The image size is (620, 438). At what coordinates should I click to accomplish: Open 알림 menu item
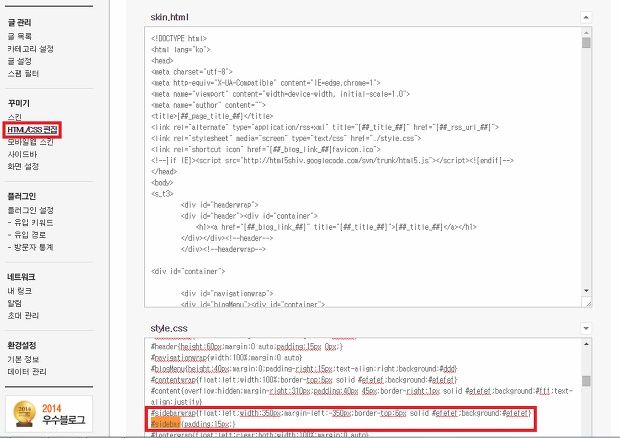pyautogui.click(x=15, y=303)
